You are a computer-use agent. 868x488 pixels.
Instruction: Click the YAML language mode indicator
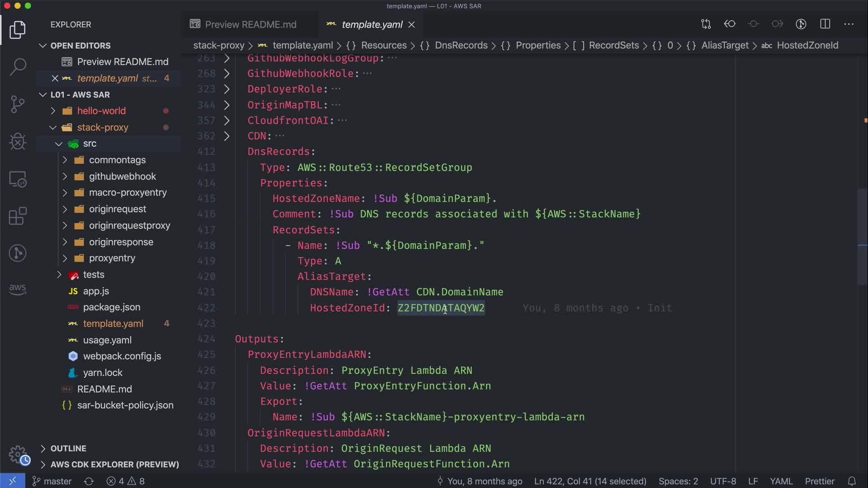781,481
